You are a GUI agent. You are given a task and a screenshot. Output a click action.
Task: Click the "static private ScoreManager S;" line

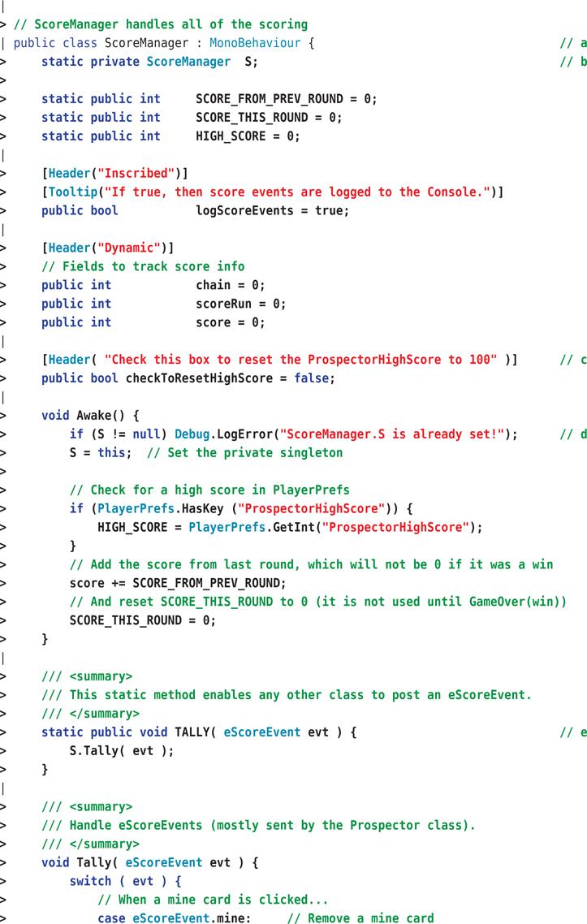pos(149,62)
